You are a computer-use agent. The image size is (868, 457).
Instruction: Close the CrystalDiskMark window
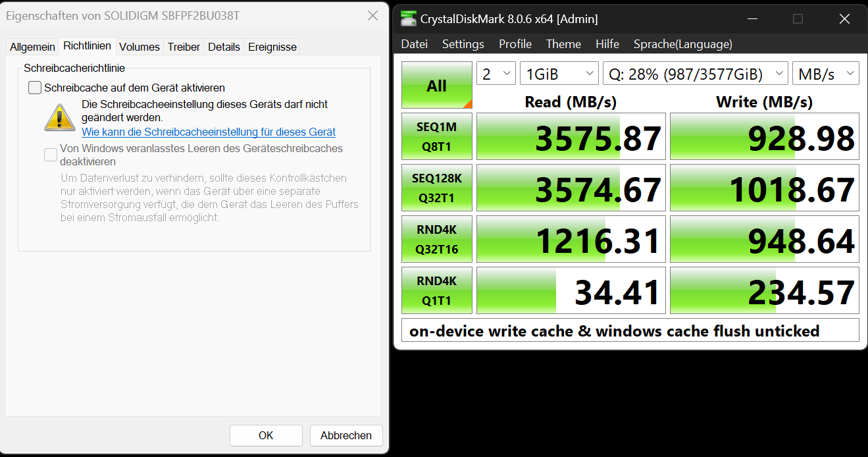[844, 19]
